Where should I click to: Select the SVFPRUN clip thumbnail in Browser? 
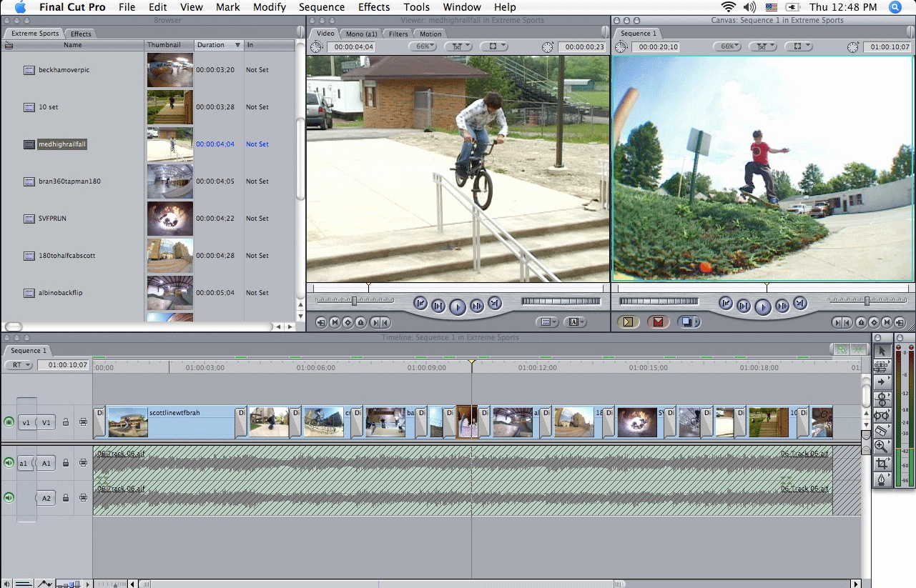click(x=169, y=219)
